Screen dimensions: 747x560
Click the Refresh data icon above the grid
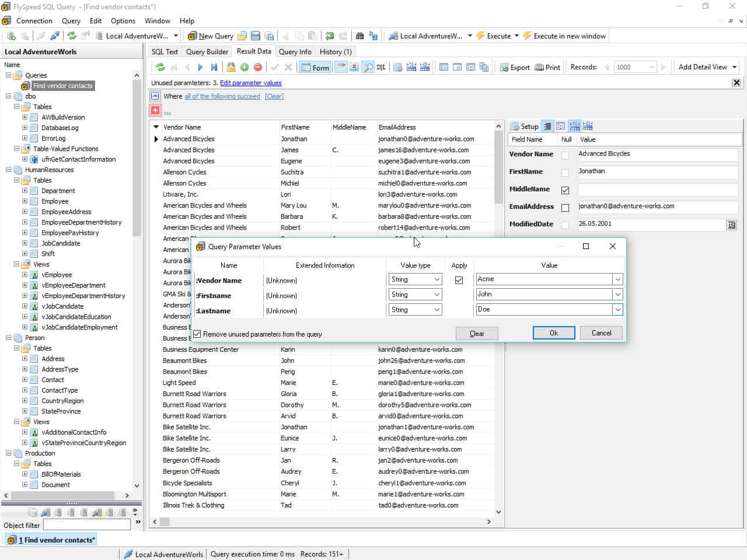160,66
